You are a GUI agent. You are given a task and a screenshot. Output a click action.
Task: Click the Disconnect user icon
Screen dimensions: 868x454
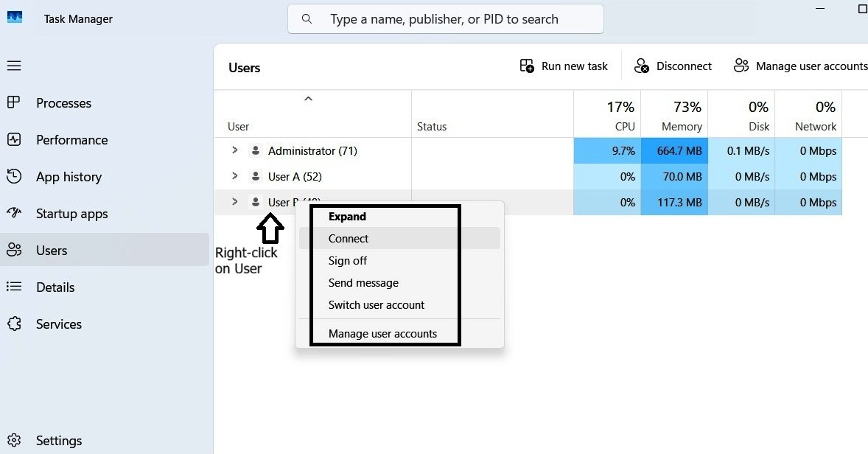(x=642, y=66)
